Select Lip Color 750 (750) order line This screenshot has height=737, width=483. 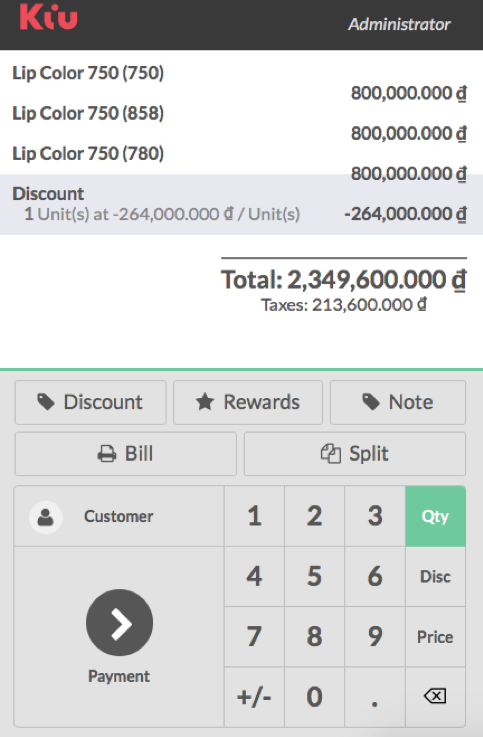pos(242,83)
